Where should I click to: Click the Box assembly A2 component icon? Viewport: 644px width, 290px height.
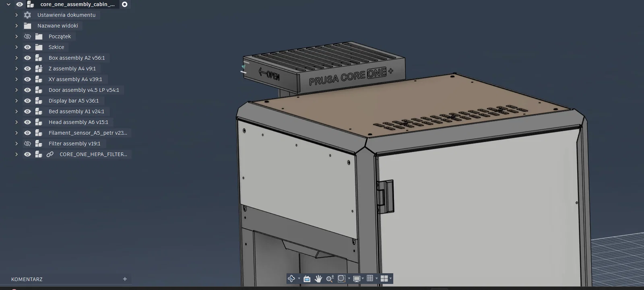(x=39, y=58)
